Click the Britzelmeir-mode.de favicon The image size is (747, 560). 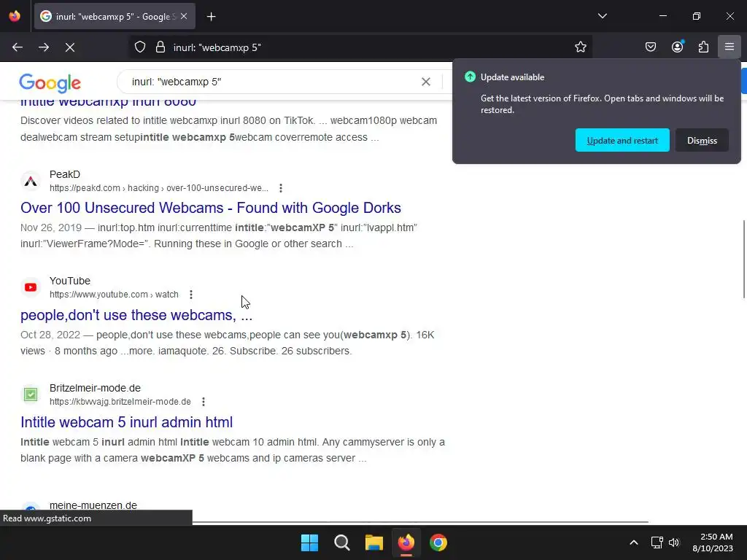tap(31, 394)
